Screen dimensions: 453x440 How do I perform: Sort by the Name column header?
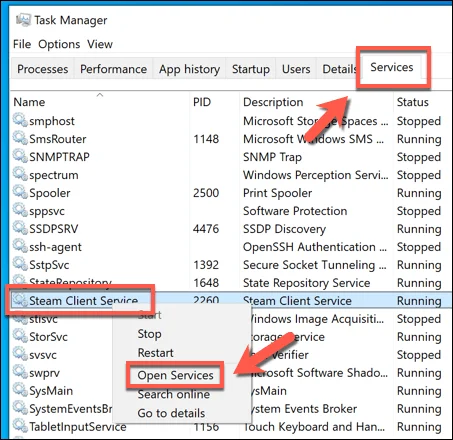pyautogui.click(x=29, y=102)
